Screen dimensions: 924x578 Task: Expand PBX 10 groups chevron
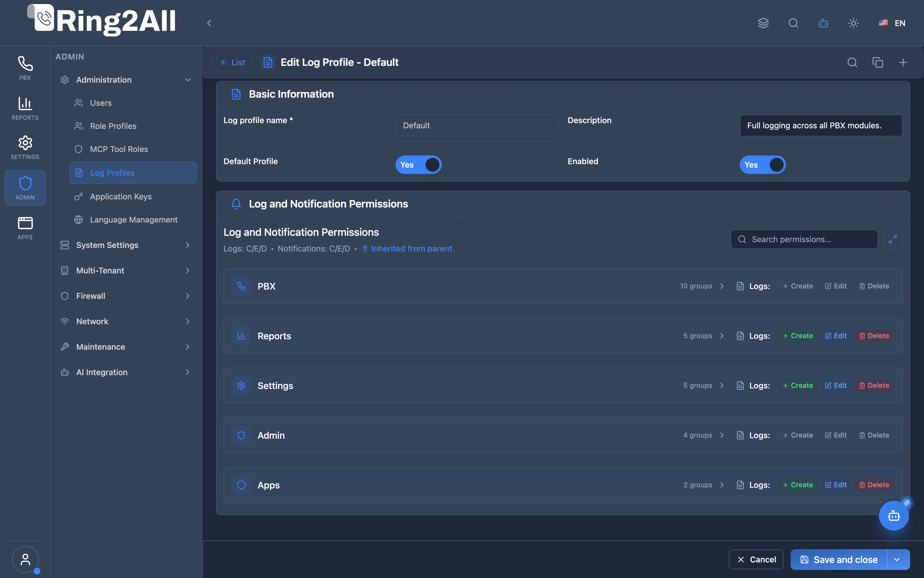(722, 286)
